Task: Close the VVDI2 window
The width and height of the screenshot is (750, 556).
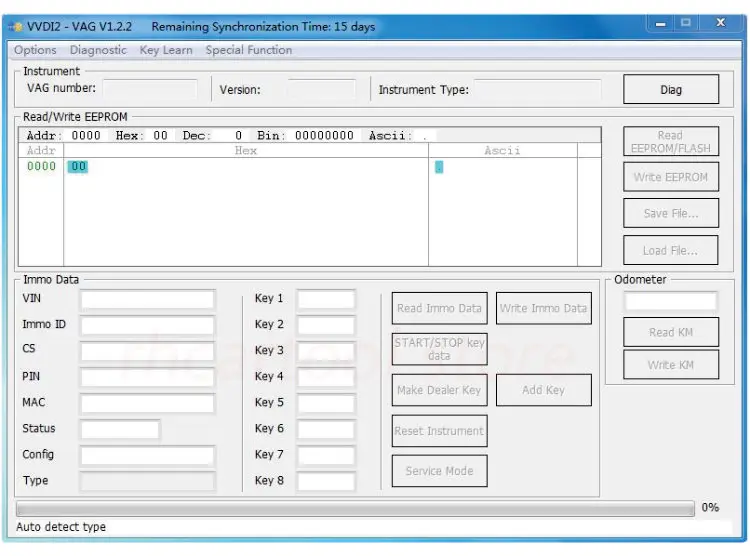Action: (721, 23)
